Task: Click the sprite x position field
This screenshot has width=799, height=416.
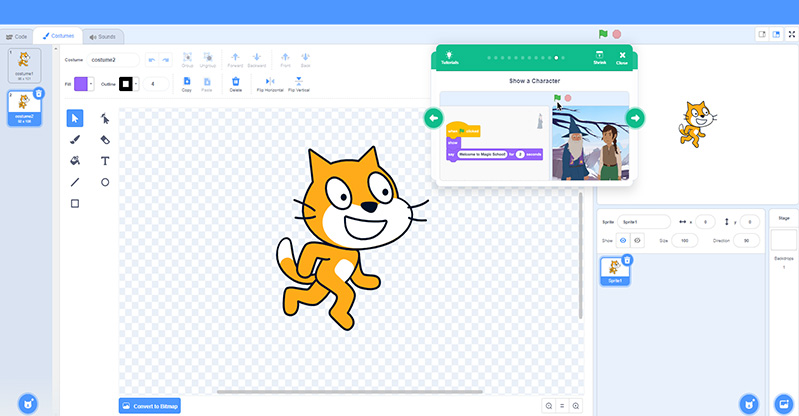Action: (705, 222)
